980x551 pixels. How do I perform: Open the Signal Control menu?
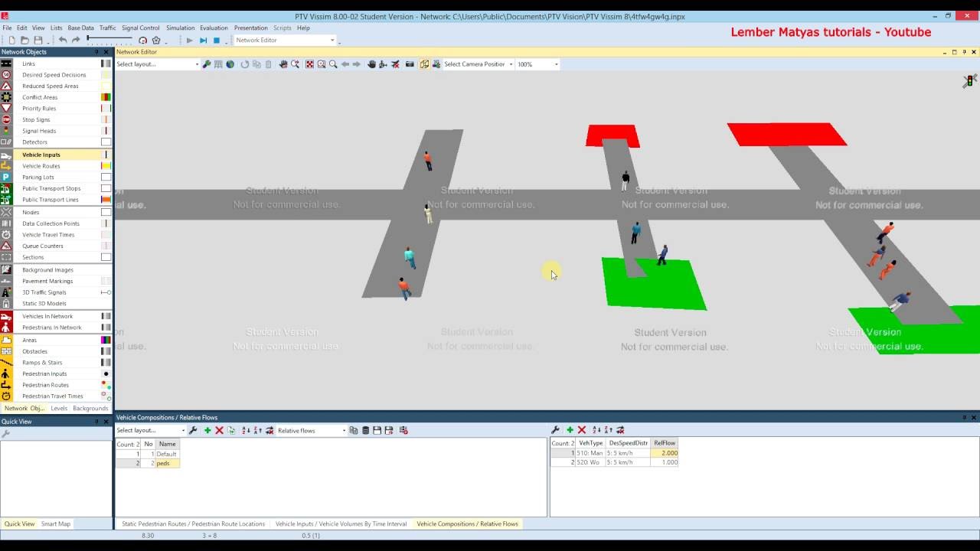(140, 28)
